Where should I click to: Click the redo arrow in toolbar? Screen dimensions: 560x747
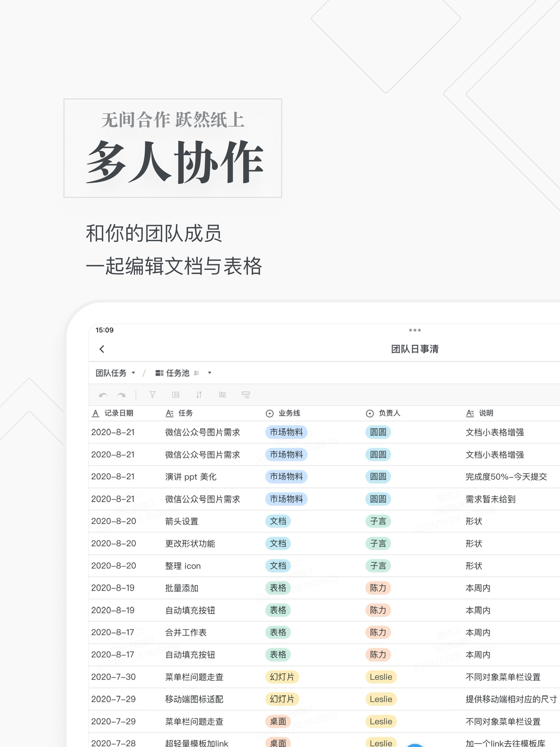point(121,395)
